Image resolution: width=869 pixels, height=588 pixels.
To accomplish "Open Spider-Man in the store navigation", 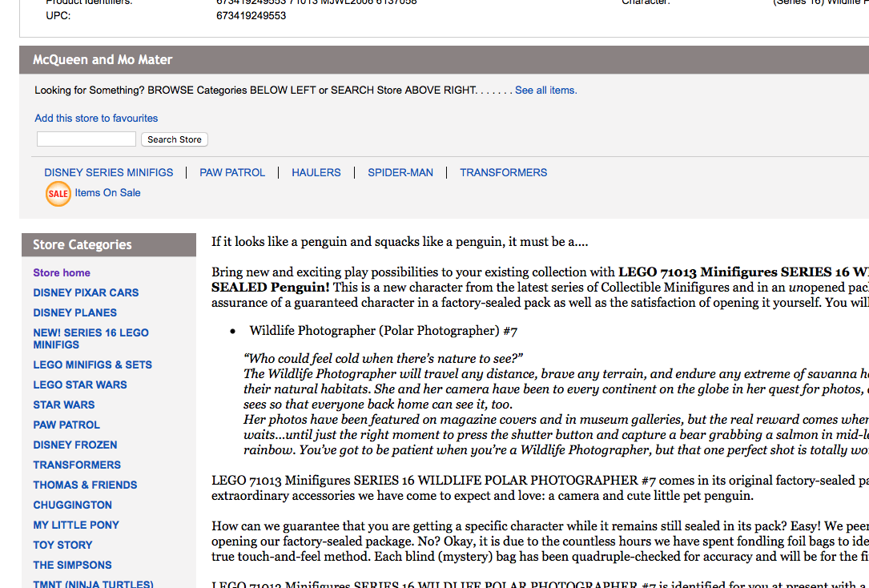I will [x=400, y=172].
